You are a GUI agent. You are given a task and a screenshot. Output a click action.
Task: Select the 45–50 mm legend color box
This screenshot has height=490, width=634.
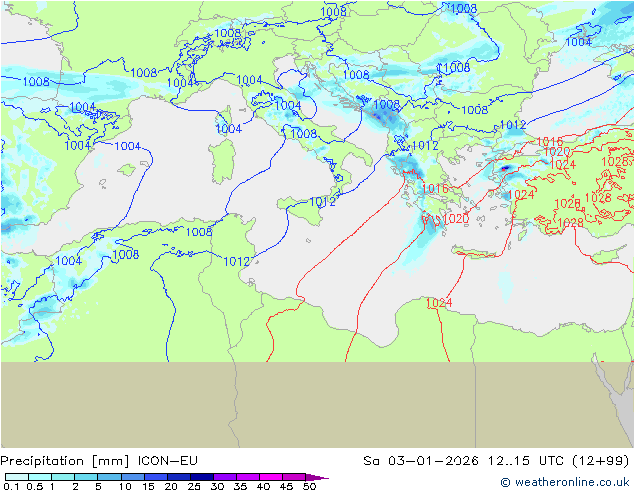(294, 477)
